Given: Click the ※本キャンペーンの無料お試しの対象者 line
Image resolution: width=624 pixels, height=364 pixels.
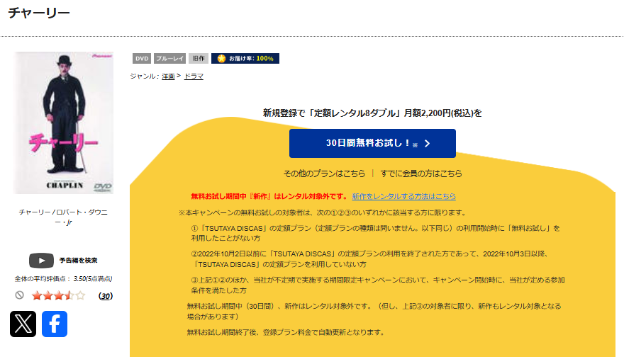Looking at the screenshot, I should (323, 212).
